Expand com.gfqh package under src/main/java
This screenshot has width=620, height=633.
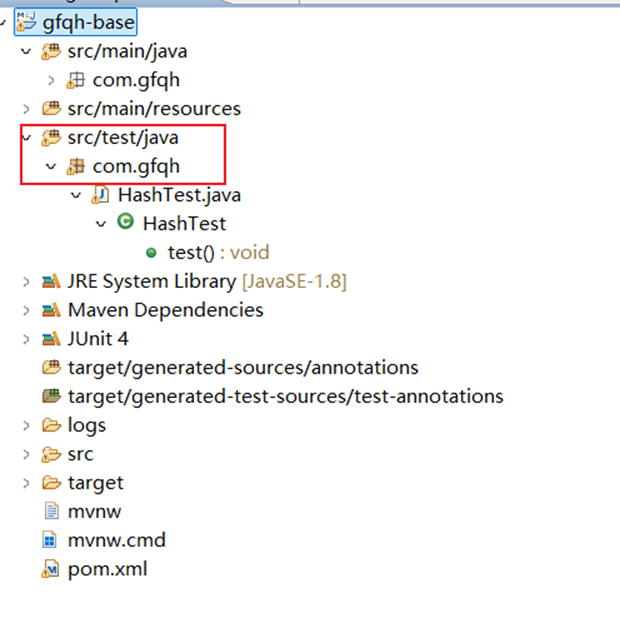coord(51,80)
